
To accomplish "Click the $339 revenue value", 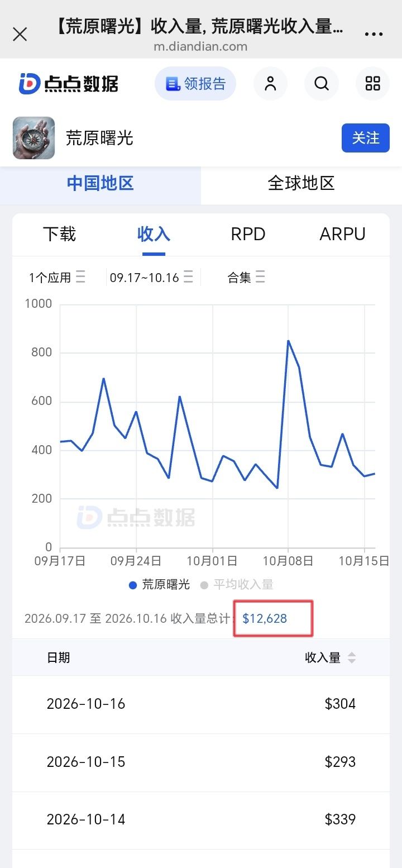I will tap(340, 819).
